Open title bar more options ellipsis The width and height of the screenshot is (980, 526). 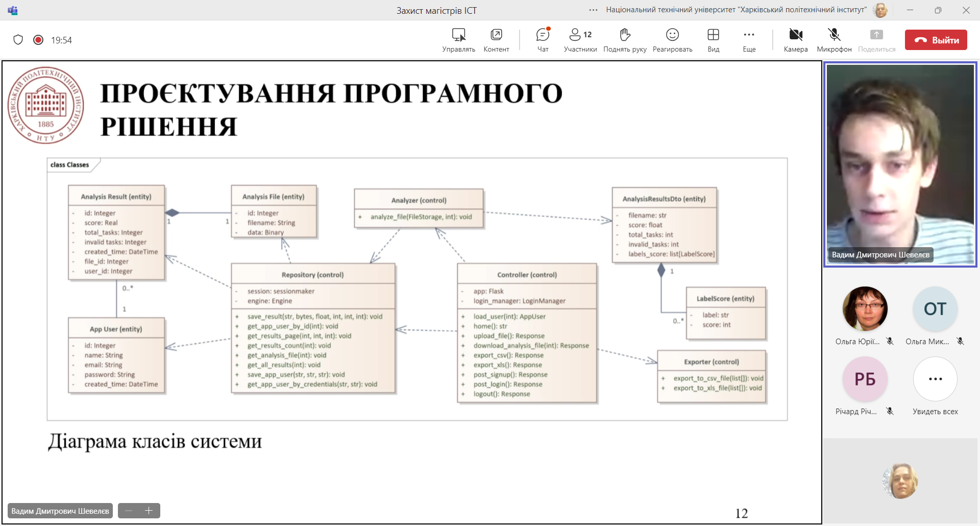point(593,10)
